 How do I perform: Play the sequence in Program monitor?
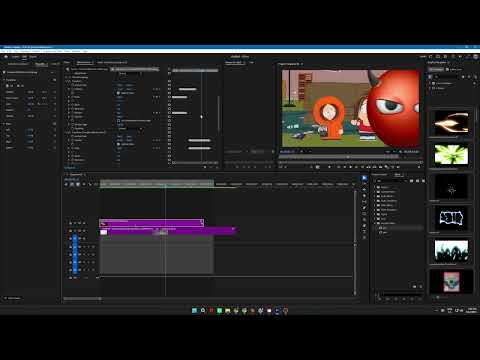(x=350, y=167)
